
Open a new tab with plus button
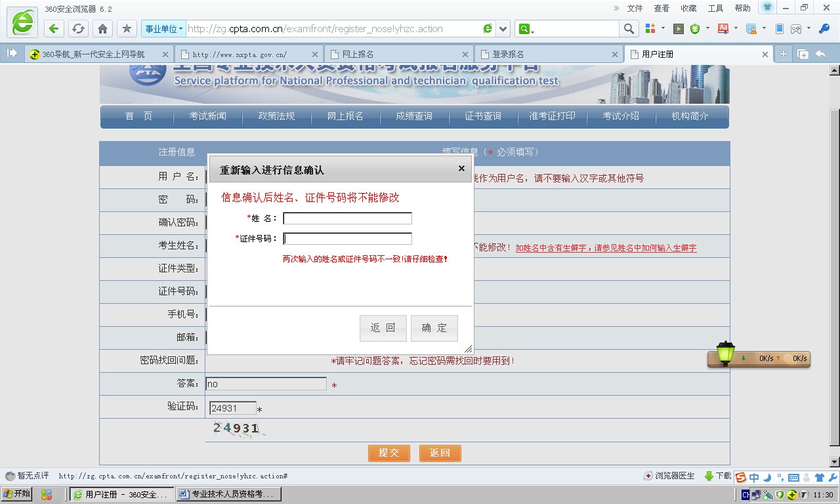(x=783, y=54)
